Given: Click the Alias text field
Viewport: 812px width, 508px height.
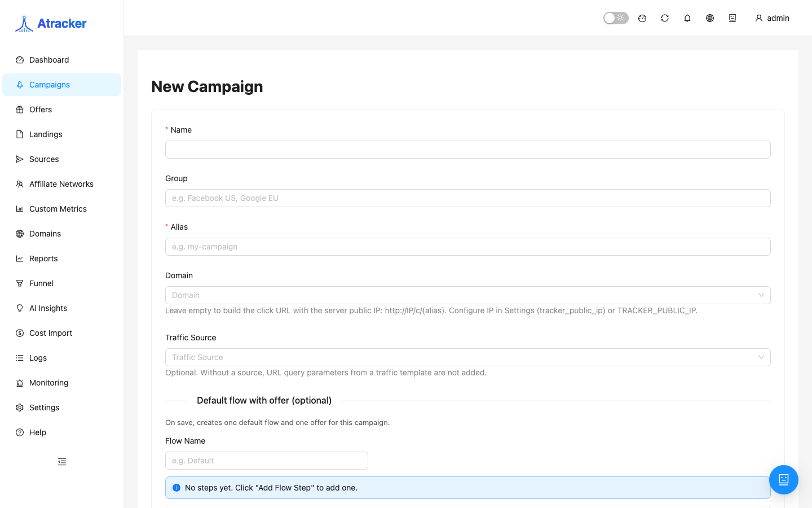Looking at the screenshot, I should point(468,247).
